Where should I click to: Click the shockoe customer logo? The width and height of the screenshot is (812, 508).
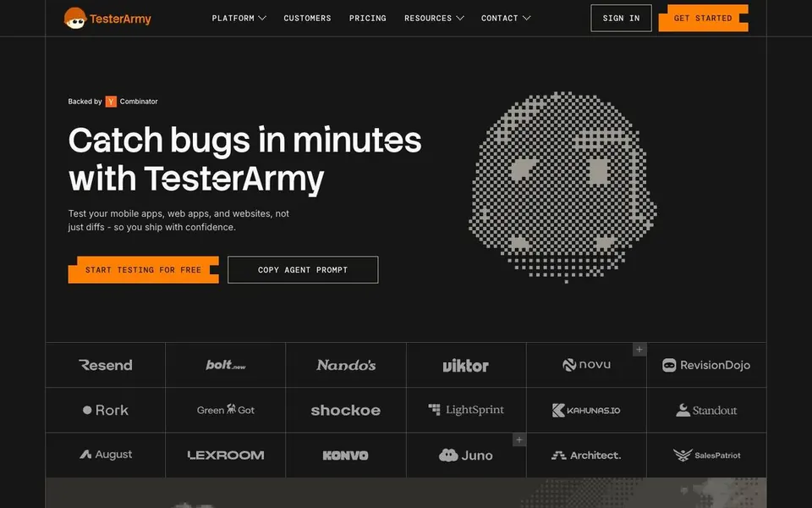[346, 410]
